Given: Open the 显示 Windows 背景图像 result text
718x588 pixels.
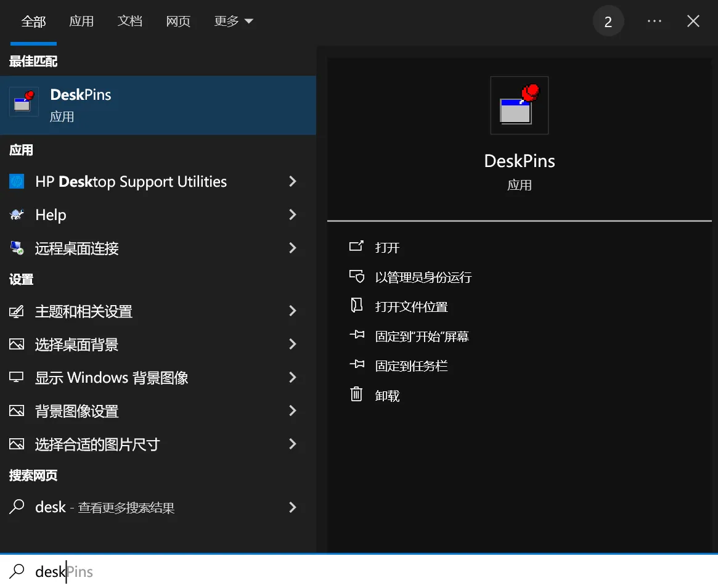Looking at the screenshot, I should click(x=112, y=378).
